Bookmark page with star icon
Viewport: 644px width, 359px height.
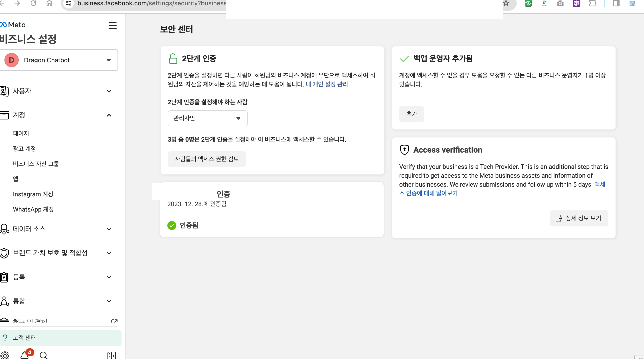point(506,3)
